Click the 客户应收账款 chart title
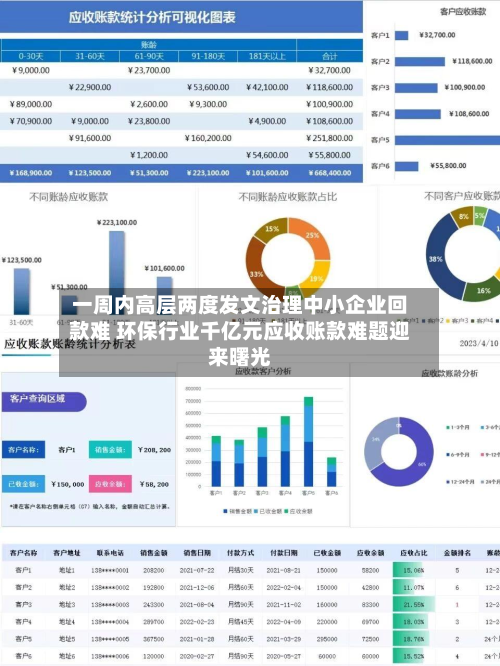 click(x=463, y=12)
